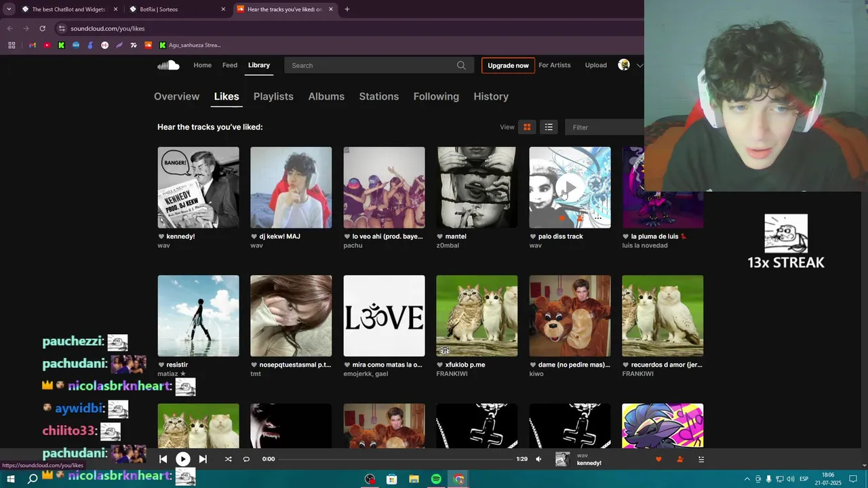Unlike the playing track kennedy!
This screenshot has width=868, height=488.
[658, 460]
